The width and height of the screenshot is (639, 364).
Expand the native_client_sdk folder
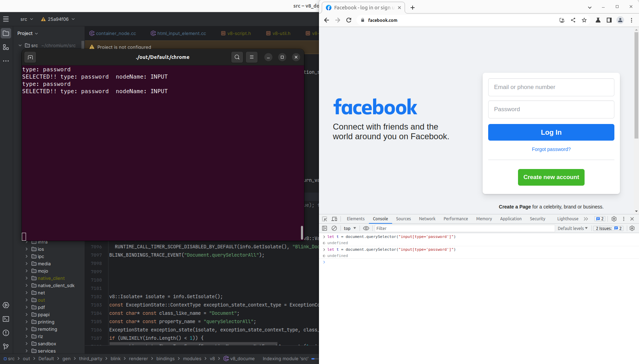tap(26, 285)
